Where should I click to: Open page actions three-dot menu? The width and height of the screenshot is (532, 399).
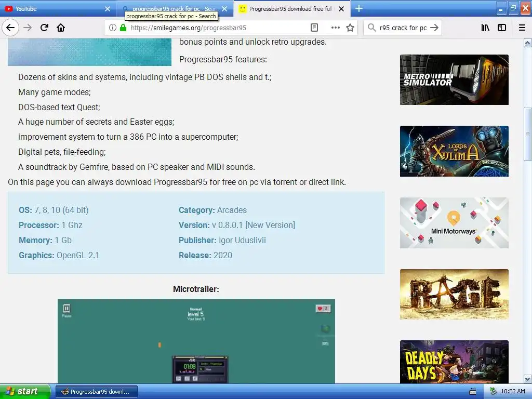tap(335, 28)
